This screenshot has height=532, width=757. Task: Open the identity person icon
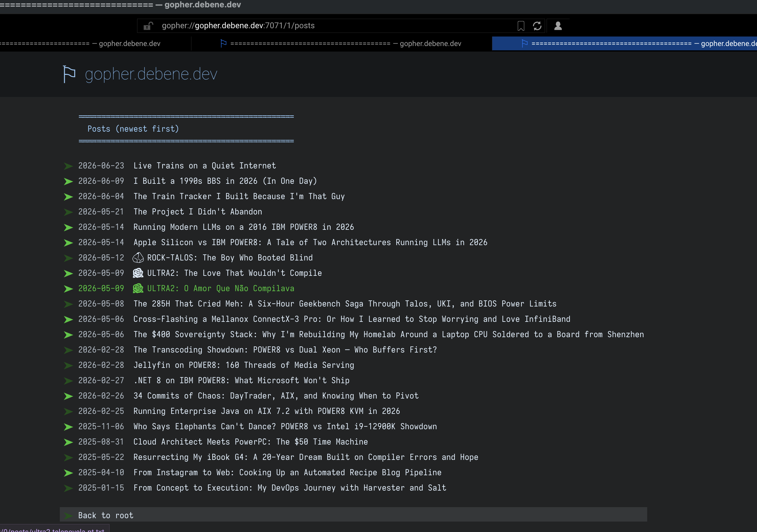[558, 26]
